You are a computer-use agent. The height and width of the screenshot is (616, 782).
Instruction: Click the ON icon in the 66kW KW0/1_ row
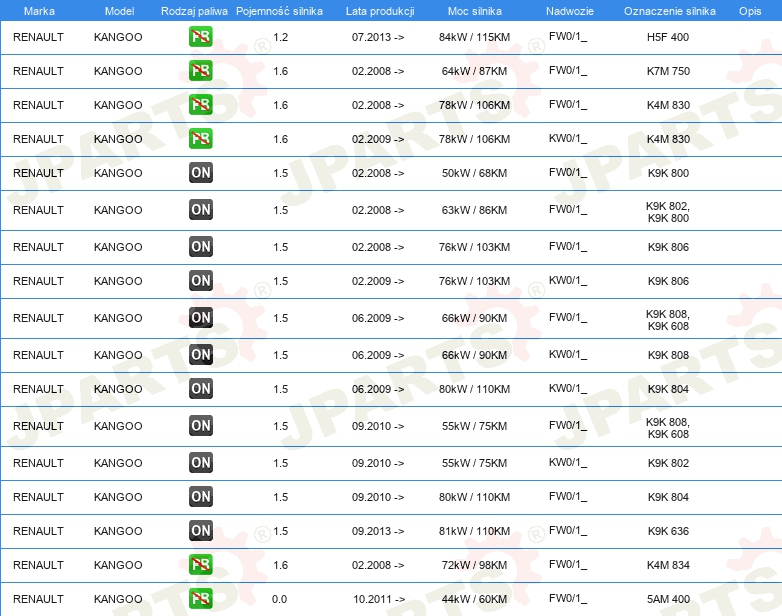click(x=200, y=355)
